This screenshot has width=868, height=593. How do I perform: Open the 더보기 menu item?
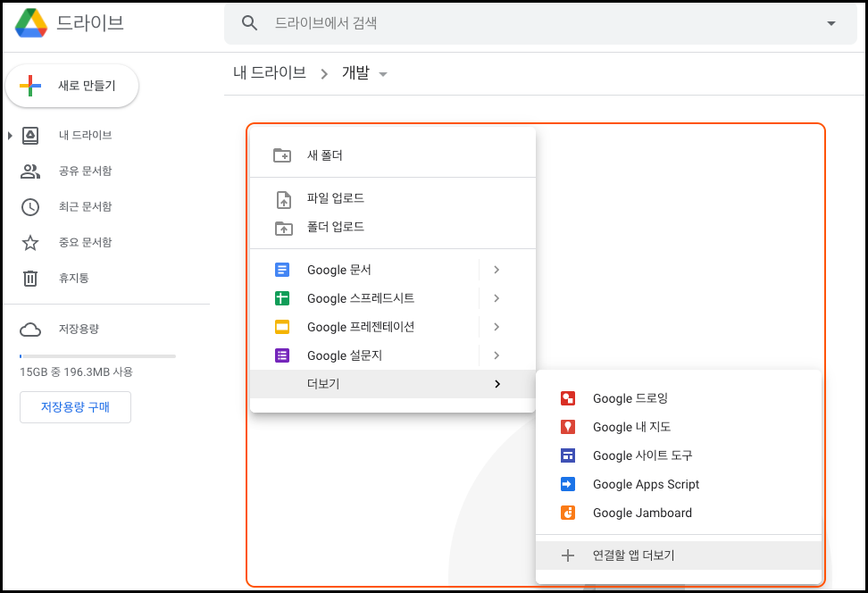393,384
